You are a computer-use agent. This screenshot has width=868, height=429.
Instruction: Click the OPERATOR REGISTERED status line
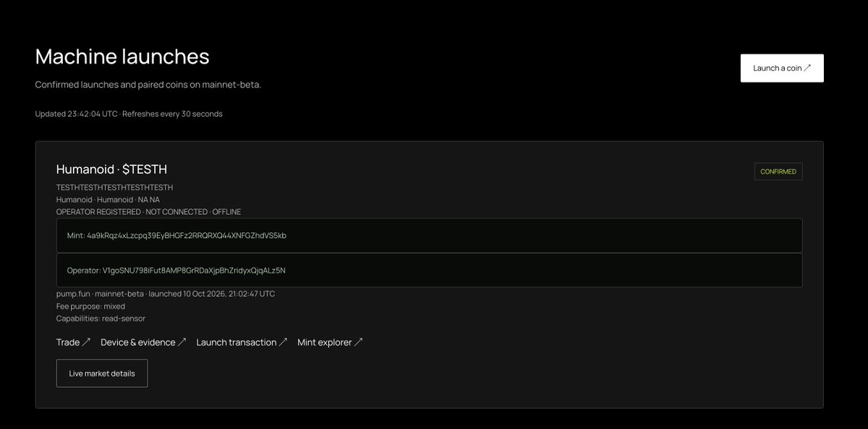[x=148, y=212]
